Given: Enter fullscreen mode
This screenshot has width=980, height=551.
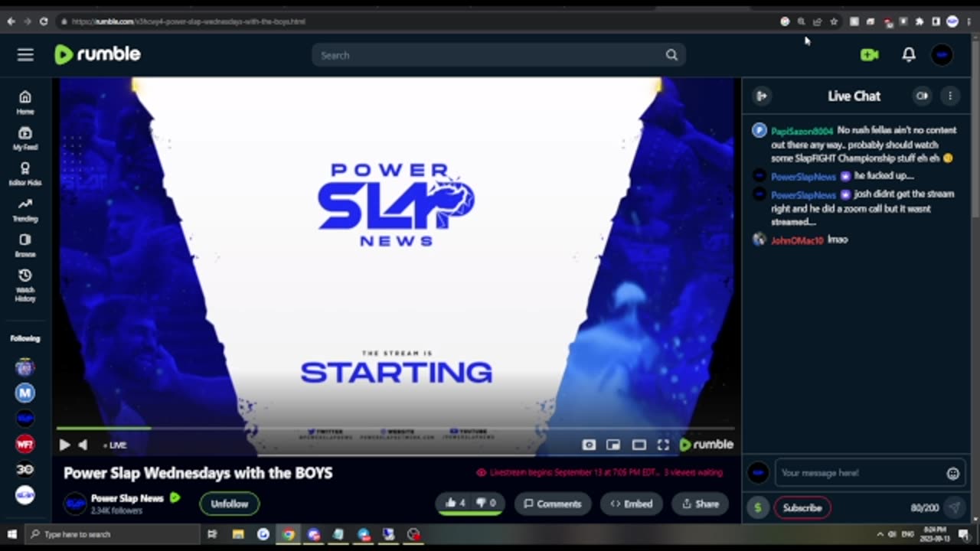Looking at the screenshot, I should click(x=663, y=445).
